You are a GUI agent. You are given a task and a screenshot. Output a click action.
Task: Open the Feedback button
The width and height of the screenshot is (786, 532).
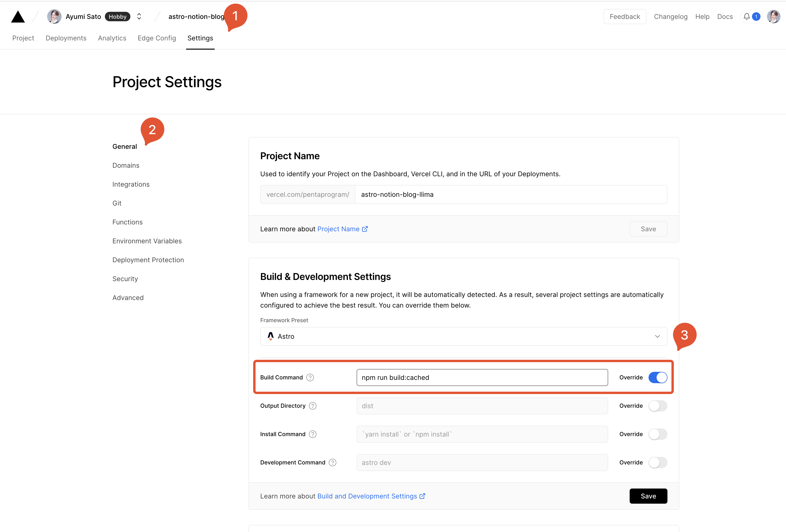(625, 17)
